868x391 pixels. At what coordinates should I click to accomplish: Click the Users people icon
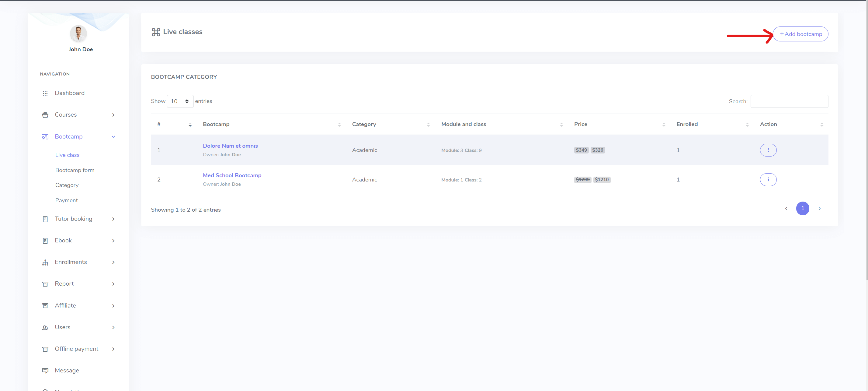45,328
